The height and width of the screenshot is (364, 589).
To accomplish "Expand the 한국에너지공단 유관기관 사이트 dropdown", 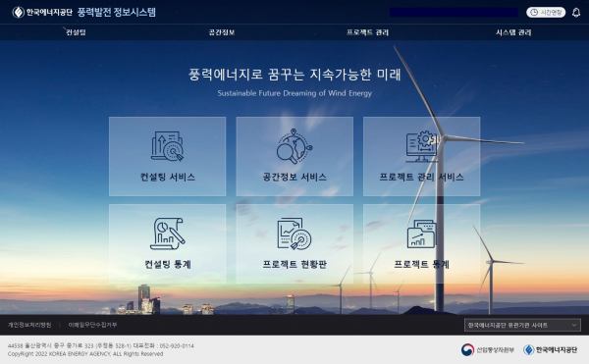I will click(522, 325).
